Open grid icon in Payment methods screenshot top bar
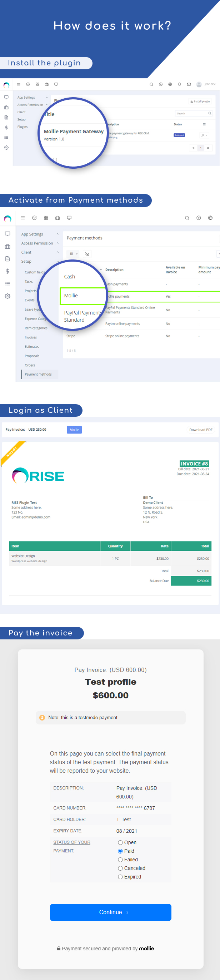Image resolution: width=220 pixels, height=980 pixels. 46,218
